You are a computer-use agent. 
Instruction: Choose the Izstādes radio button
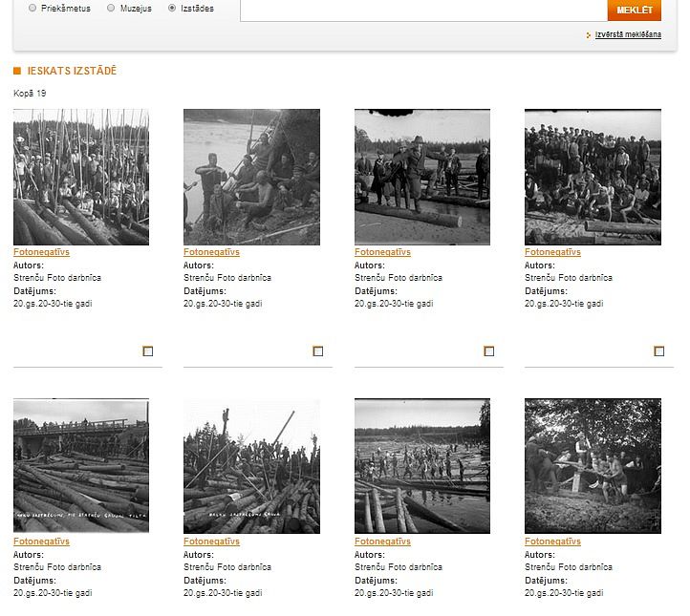pyautogui.click(x=172, y=8)
